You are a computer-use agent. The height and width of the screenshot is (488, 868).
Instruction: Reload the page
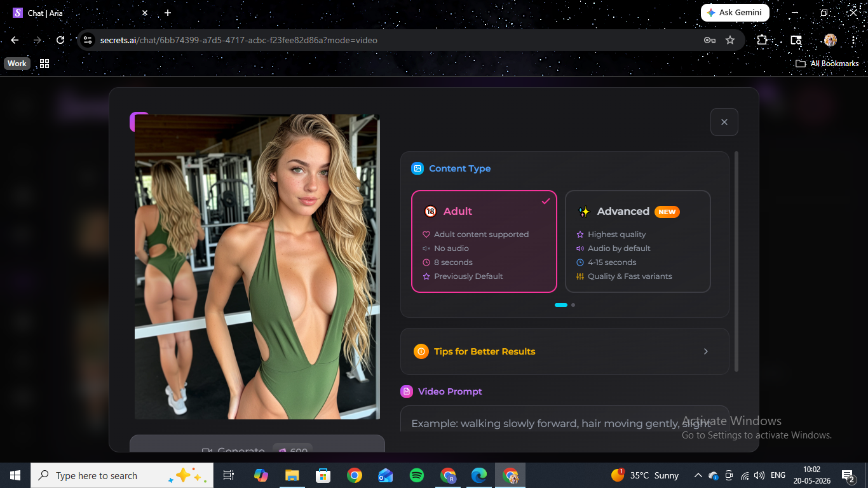tap(60, 40)
